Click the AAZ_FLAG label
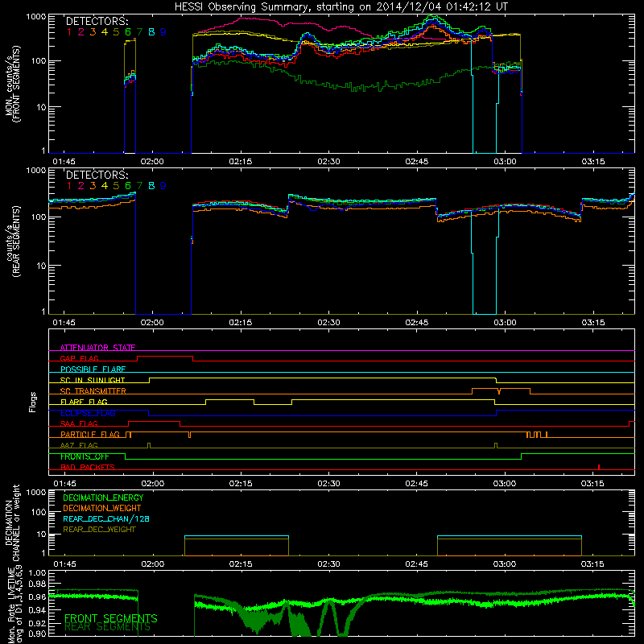Screen dimensions: 644x644 [79, 445]
